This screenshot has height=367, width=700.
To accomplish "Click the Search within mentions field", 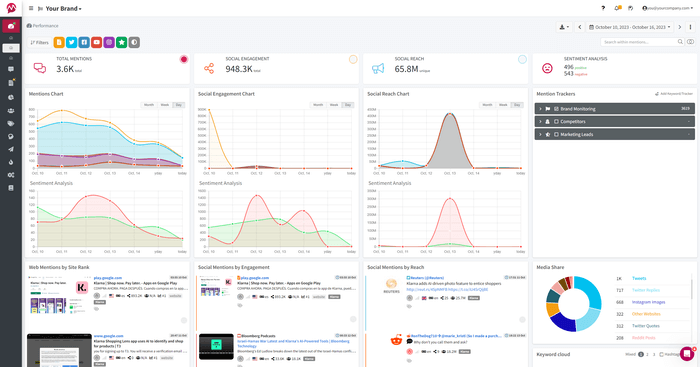I will [638, 42].
